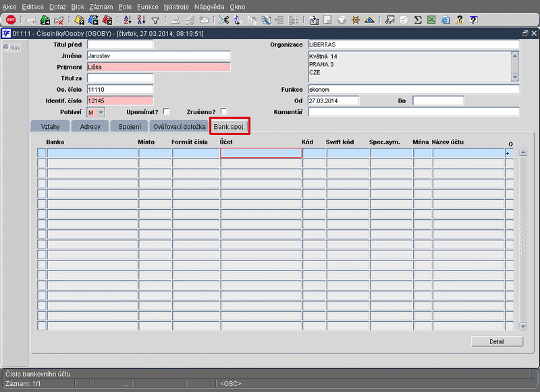Click the Funkce field ekonom

(x=414, y=90)
